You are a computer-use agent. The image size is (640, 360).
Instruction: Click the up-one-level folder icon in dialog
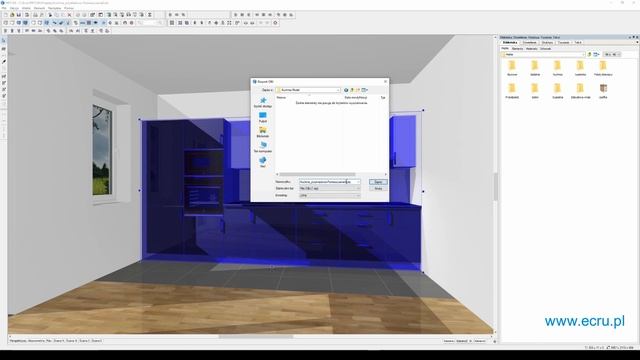[x=352, y=90]
